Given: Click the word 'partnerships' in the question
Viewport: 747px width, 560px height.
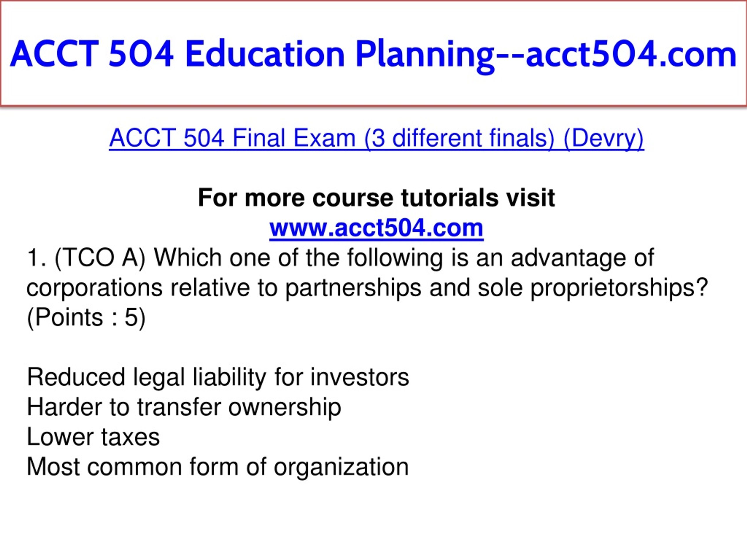Looking at the screenshot, I should click(x=353, y=288).
